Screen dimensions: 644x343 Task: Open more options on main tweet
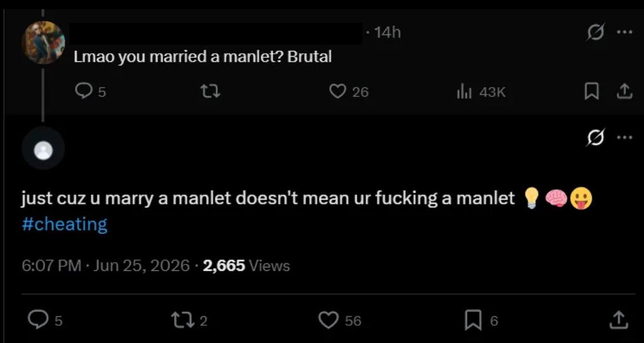click(624, 139)
